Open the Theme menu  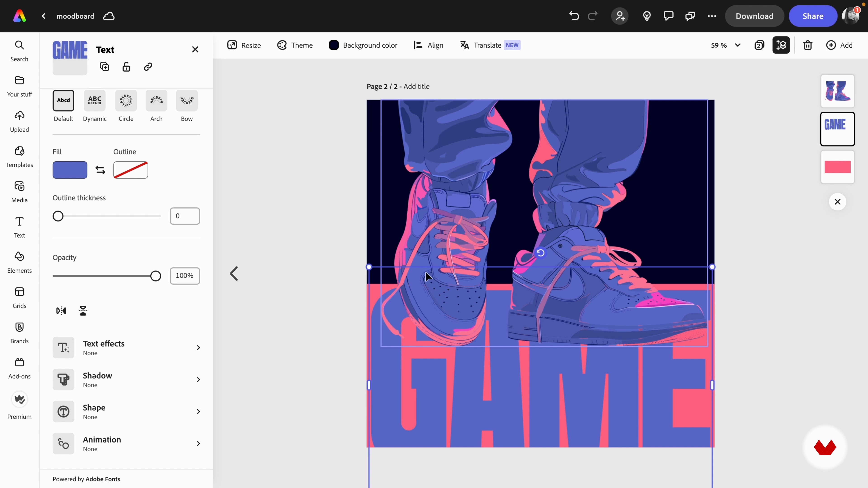(295, 45)
